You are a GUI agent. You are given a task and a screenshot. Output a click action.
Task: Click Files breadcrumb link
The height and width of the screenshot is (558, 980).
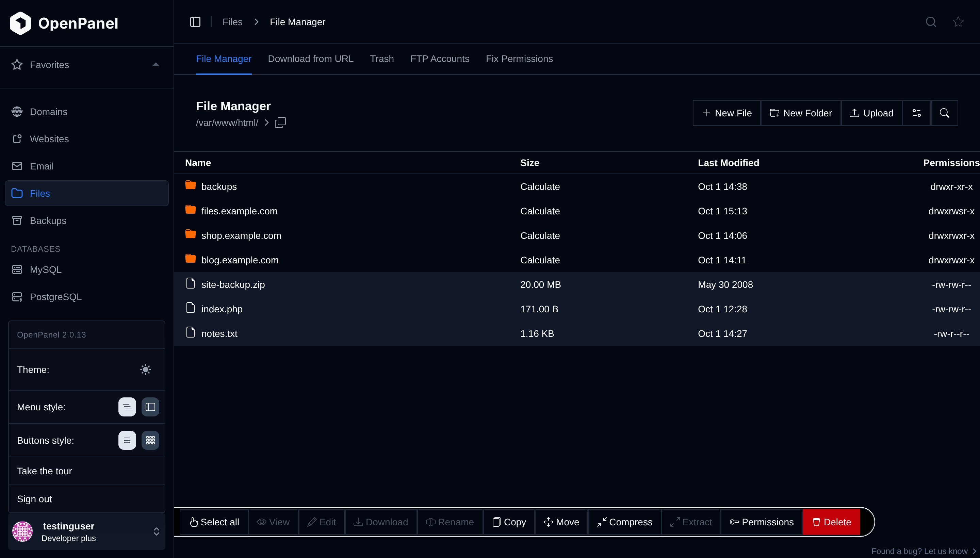coord(232,22)
